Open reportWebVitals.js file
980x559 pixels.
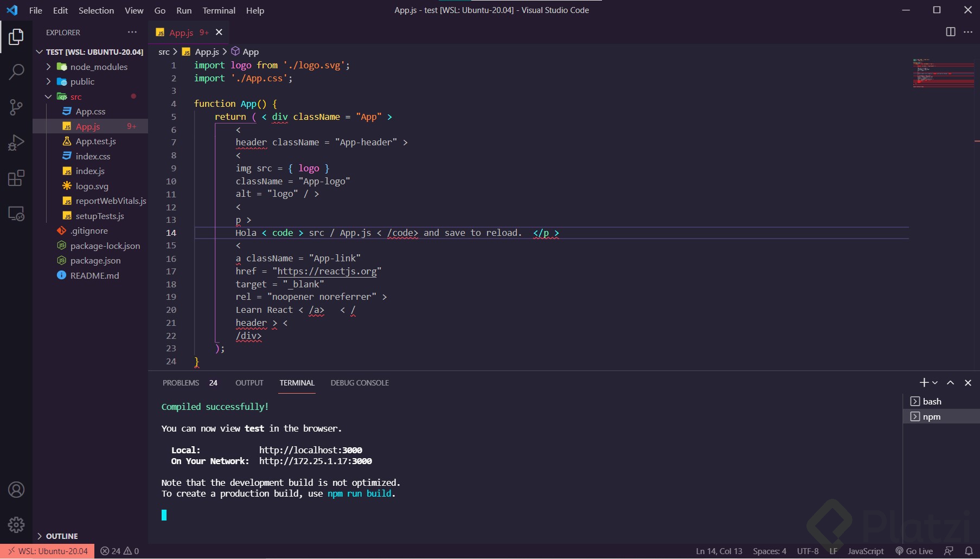pos(90,201)
